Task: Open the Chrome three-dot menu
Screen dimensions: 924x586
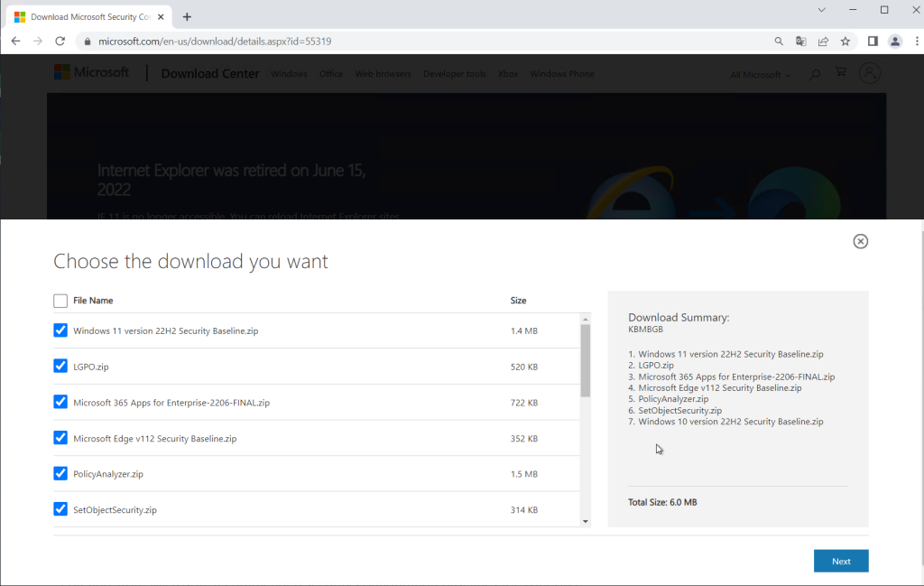Action: pos(917,42)
